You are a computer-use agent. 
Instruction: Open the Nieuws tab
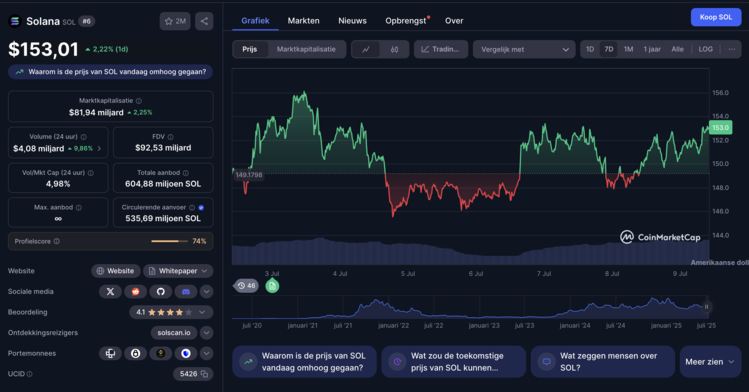(x=353, y=21)
